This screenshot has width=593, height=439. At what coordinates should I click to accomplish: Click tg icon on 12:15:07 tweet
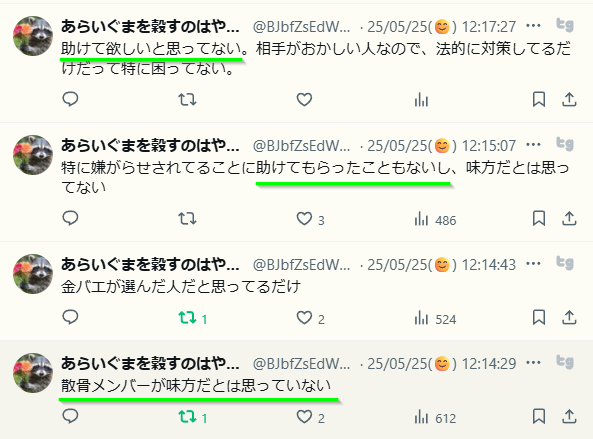tap(565, 144)
